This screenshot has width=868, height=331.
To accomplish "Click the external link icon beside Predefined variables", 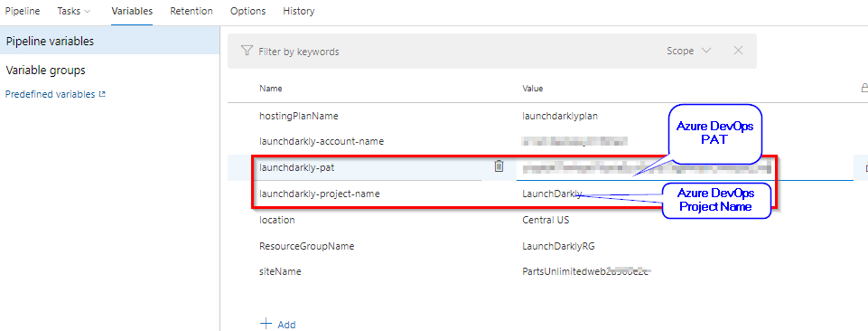I will tap(102, 94).
